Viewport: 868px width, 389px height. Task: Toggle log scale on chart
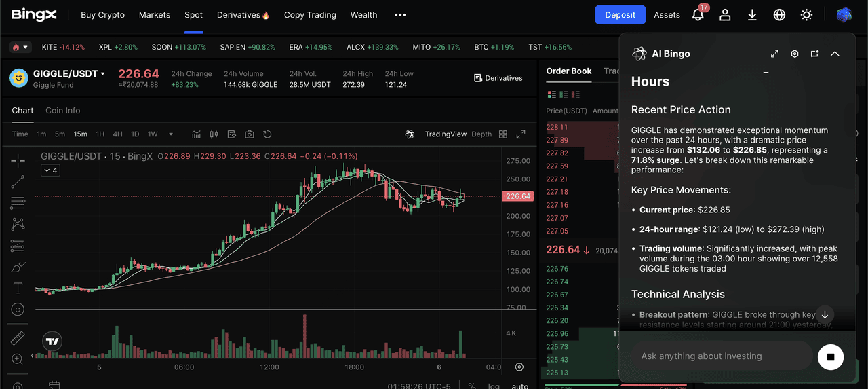click(495, 386)
